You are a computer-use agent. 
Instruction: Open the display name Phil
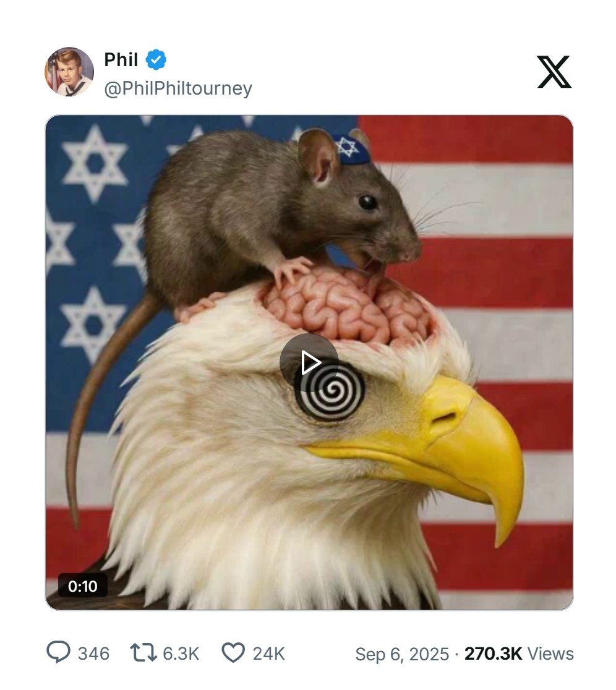121,59
